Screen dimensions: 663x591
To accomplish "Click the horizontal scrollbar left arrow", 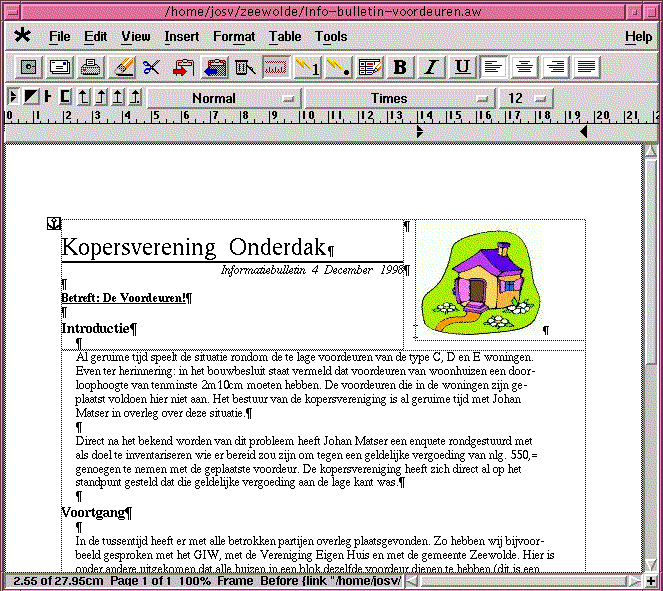I will pyautogui.click(x=412, y=581).
